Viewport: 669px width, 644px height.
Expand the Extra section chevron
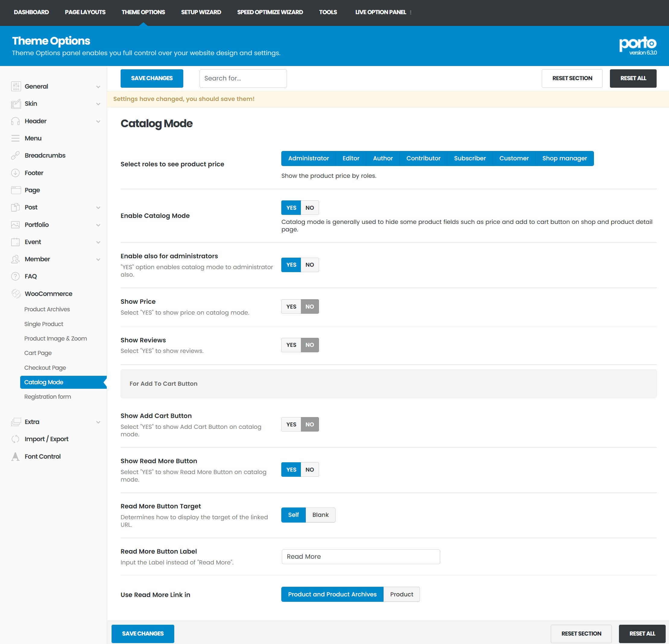[98, 422]
